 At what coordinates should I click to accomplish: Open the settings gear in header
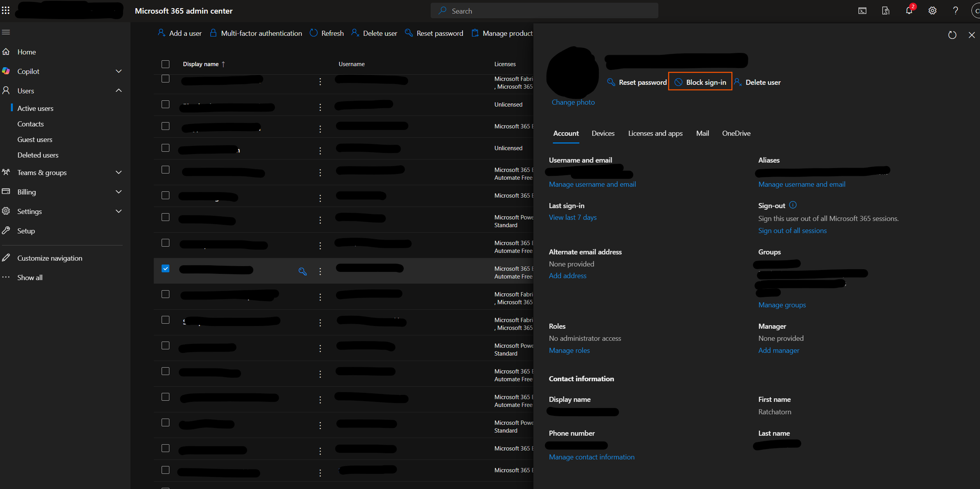(x=932, y=11)
